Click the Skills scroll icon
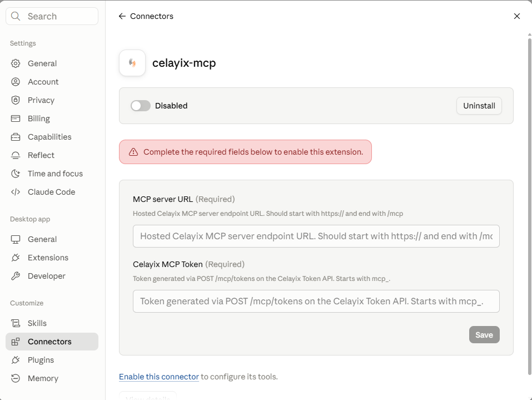 16,323
